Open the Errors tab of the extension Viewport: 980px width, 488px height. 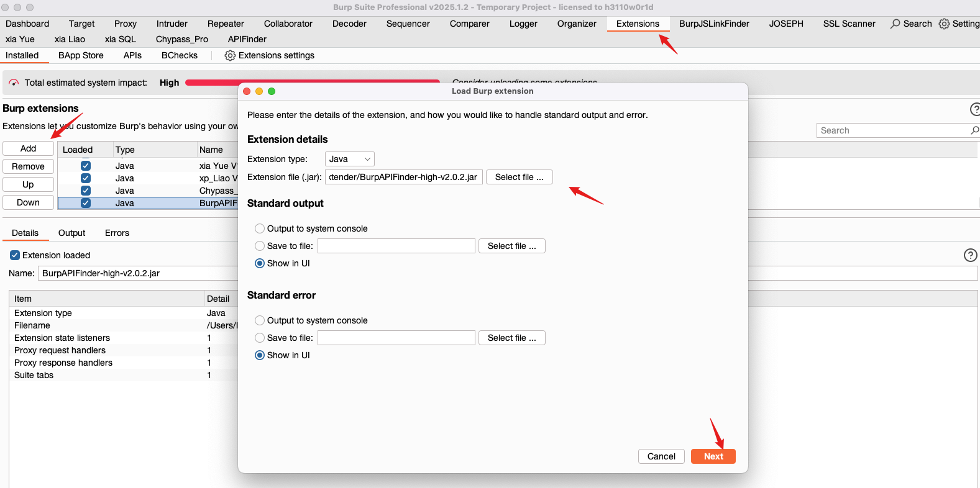(117, 233)
